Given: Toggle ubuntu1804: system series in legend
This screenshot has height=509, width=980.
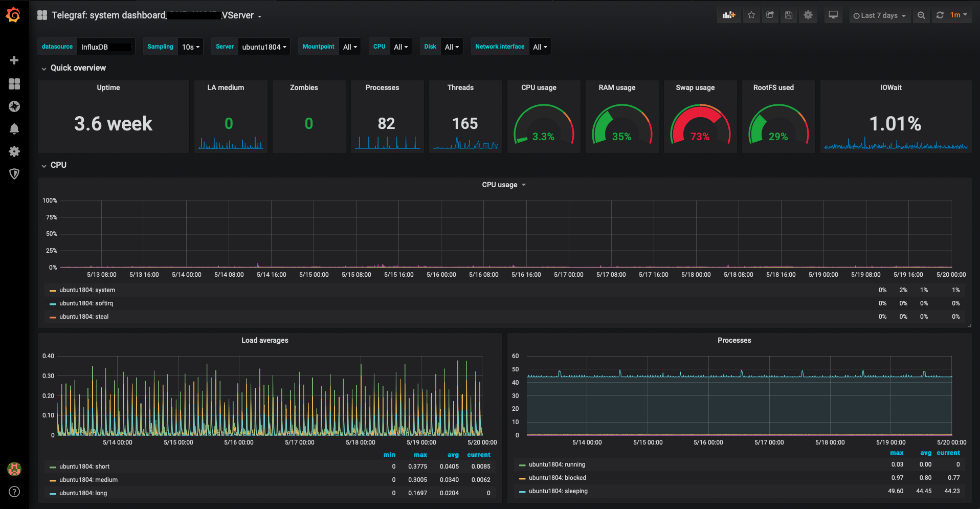Looking at the screenshot, I should pos(87,290).
